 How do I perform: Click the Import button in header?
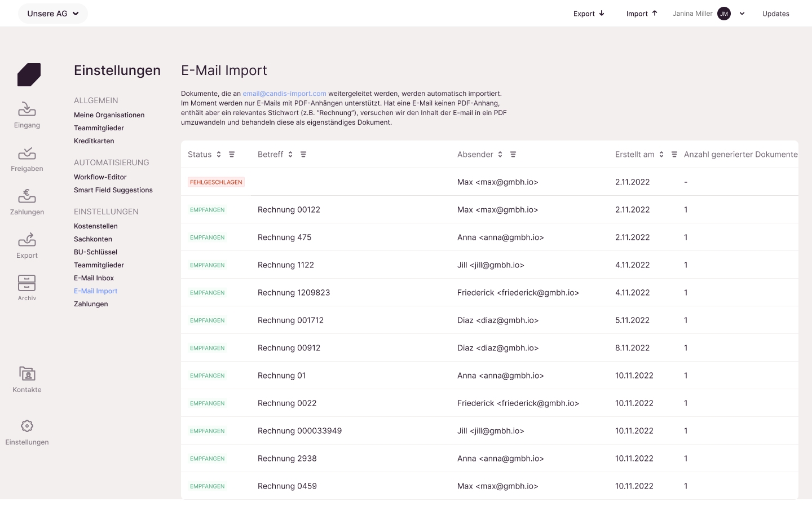click(x=642, y=14)
